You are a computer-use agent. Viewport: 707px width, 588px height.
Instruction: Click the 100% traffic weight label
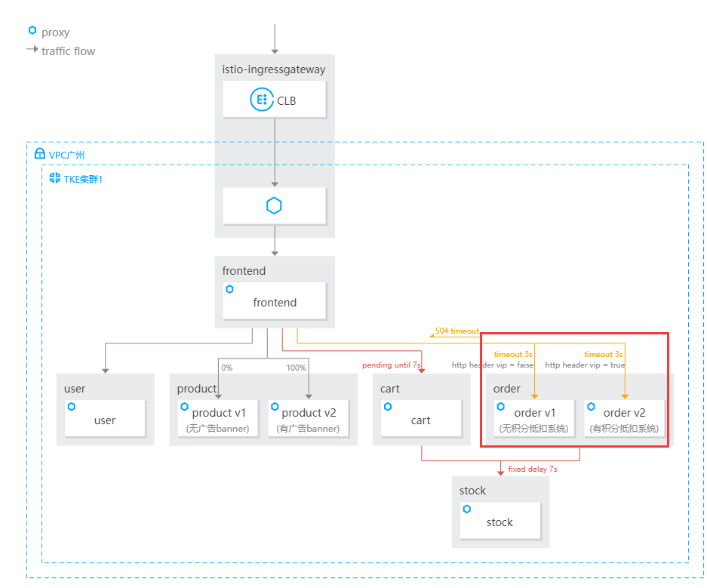(297, 368)
